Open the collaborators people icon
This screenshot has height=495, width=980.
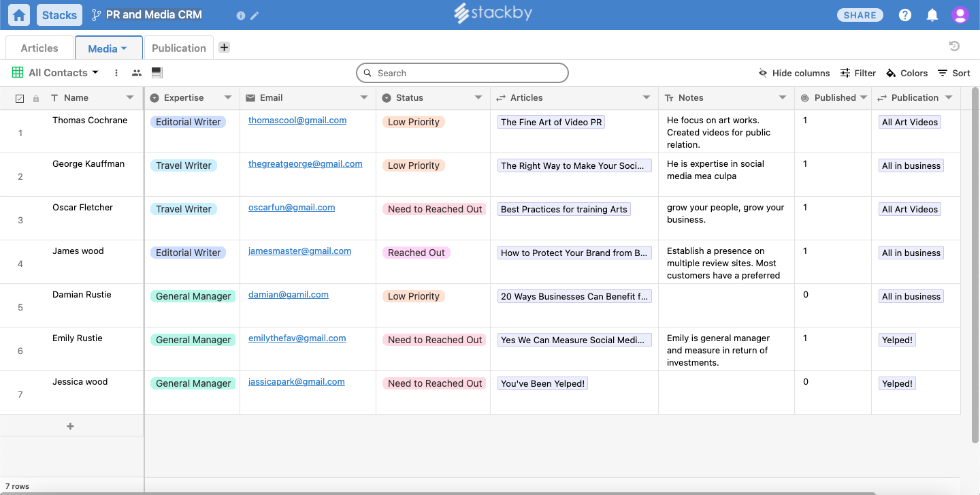(137, 73)
